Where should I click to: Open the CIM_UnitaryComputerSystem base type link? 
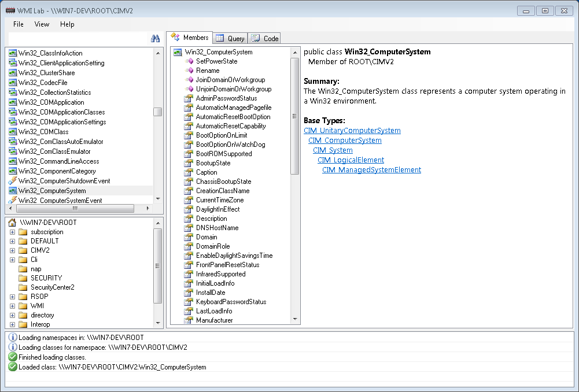click(x=352, y=130)
